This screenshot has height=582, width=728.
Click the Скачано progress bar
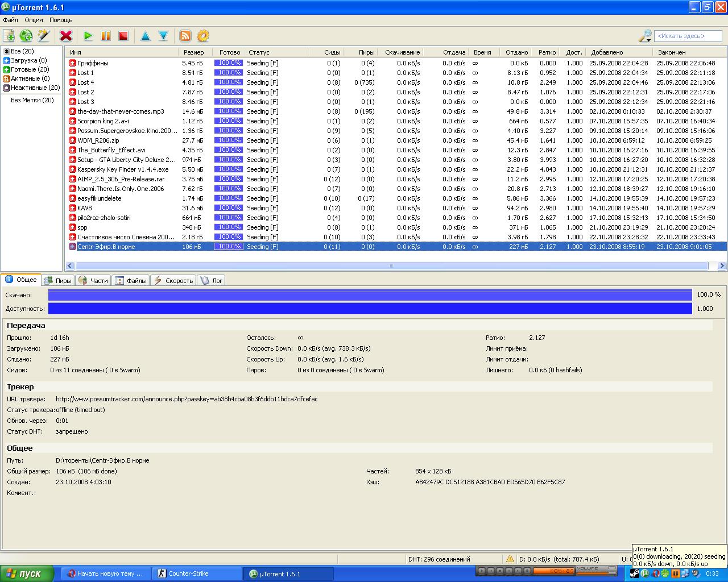coord(370,295)
